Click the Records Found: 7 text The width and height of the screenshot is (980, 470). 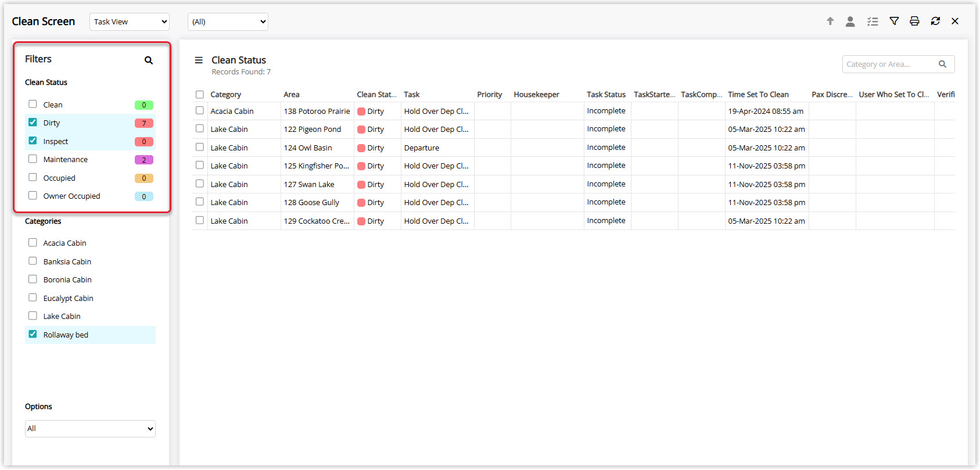coord(241,72)
